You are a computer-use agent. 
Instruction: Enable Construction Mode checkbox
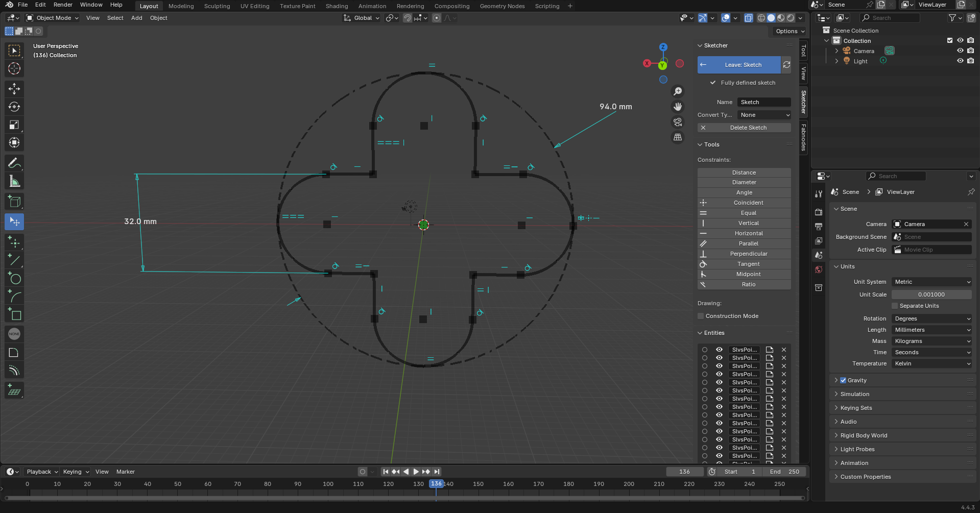[701, 316]
